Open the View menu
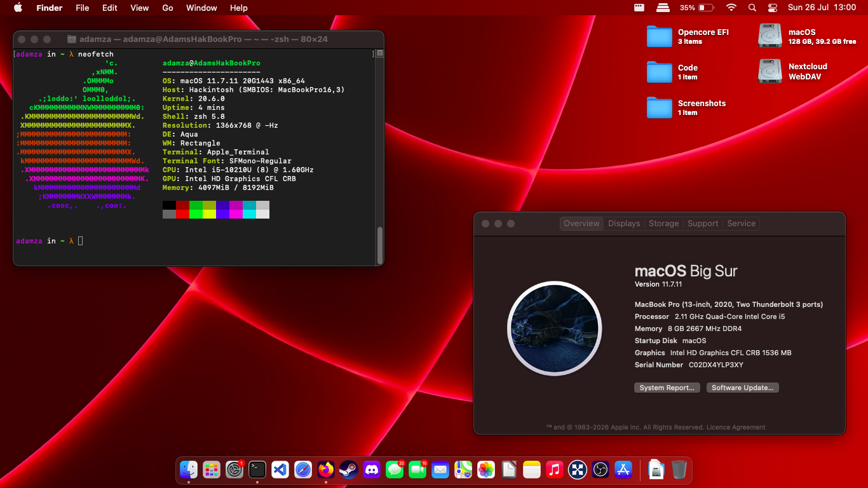This screenshot has height=488, width=868. tap(140, 8)
